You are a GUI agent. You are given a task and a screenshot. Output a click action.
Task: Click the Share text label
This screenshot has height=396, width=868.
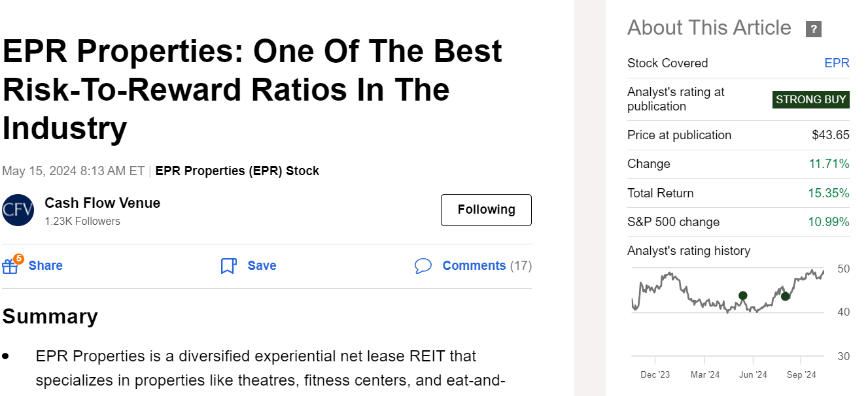click(45, 265)
